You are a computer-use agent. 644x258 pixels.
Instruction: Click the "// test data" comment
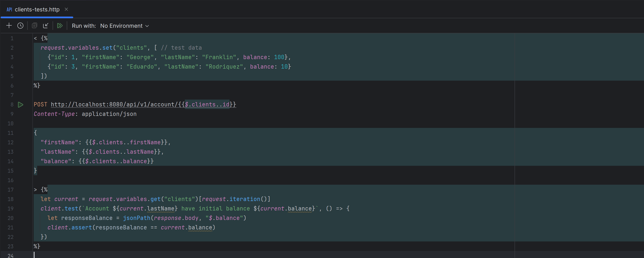click(181, 48)
